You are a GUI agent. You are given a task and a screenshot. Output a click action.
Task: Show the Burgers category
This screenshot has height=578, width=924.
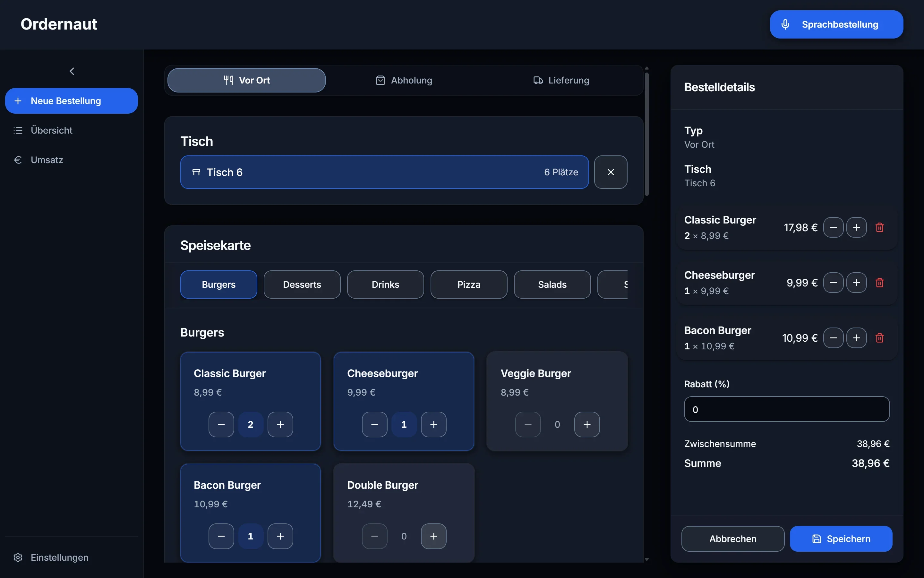click(219, 285)
